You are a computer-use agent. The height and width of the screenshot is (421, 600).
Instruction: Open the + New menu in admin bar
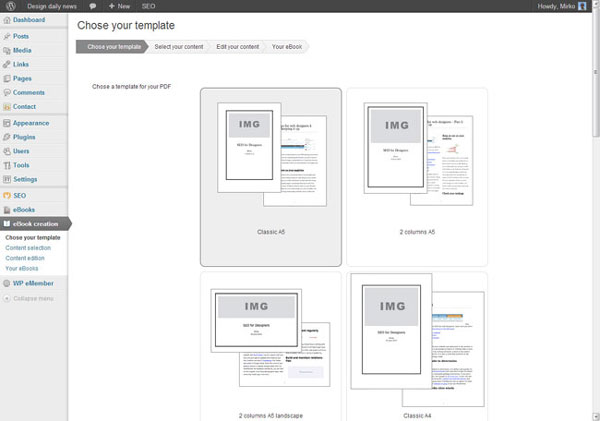click(119, 6)
